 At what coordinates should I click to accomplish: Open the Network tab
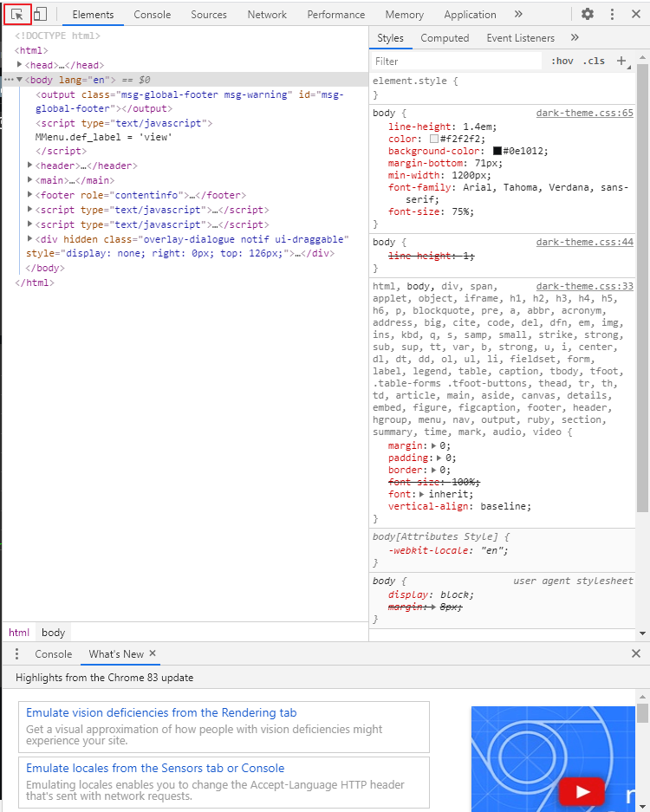click(x=267, y=15)
